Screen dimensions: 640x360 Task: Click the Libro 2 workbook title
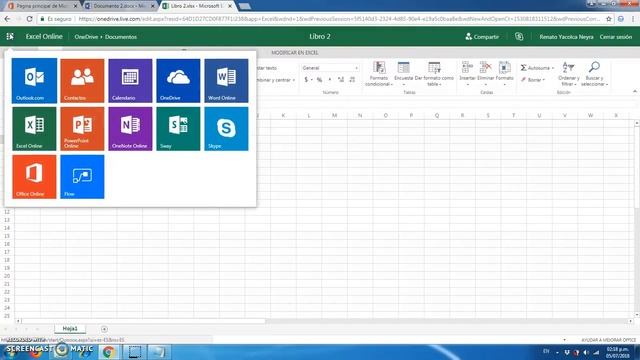[x=320, y=36]
